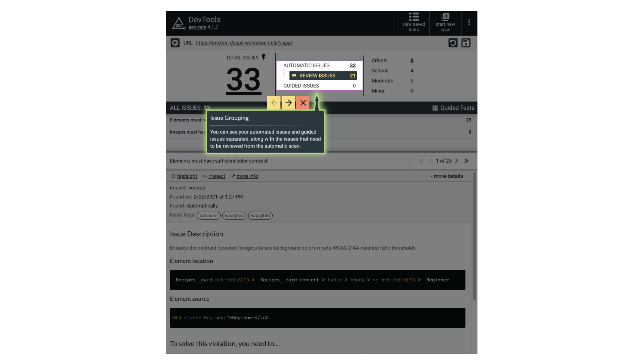Click the axe DevTools logo icon
The height and width of the screenshot is (362, 644).
(x=178, y=22)
